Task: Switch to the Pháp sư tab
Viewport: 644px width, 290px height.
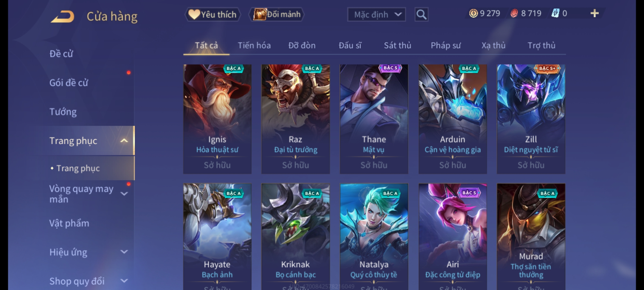Action: tap(445, 45)
